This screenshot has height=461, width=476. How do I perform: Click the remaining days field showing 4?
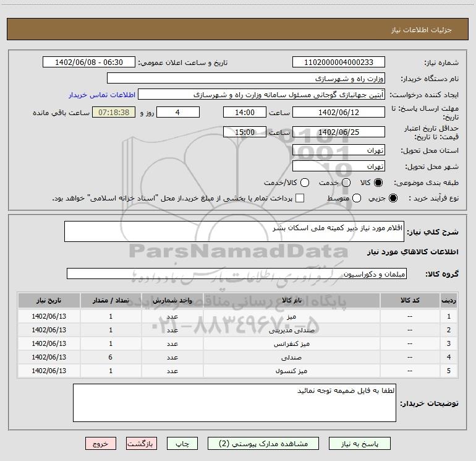(x=178, y=112)
